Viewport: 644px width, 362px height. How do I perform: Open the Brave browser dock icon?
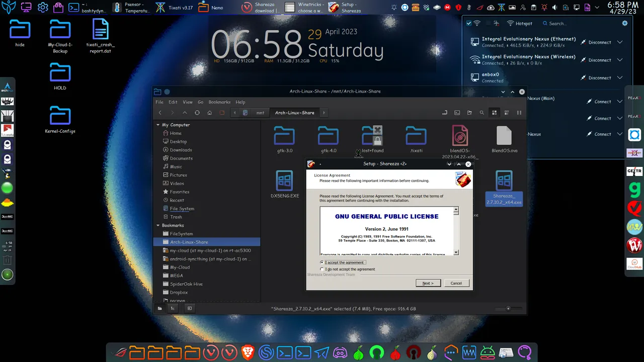[248, 352]
